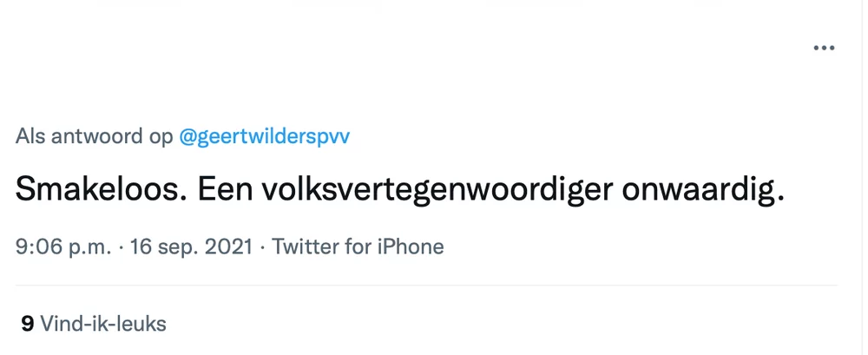Select the 16 sep. 2021 date

192,247
